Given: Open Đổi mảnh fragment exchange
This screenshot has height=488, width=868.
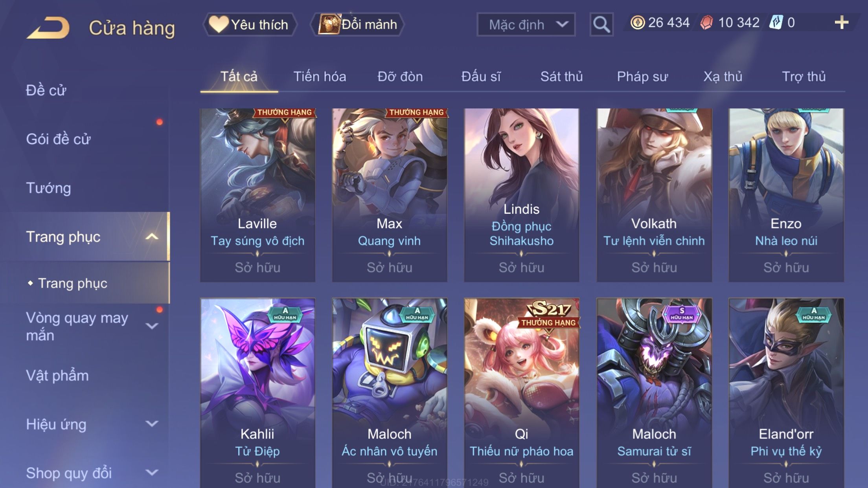Looking at the screenshot, I should [357, 24].
